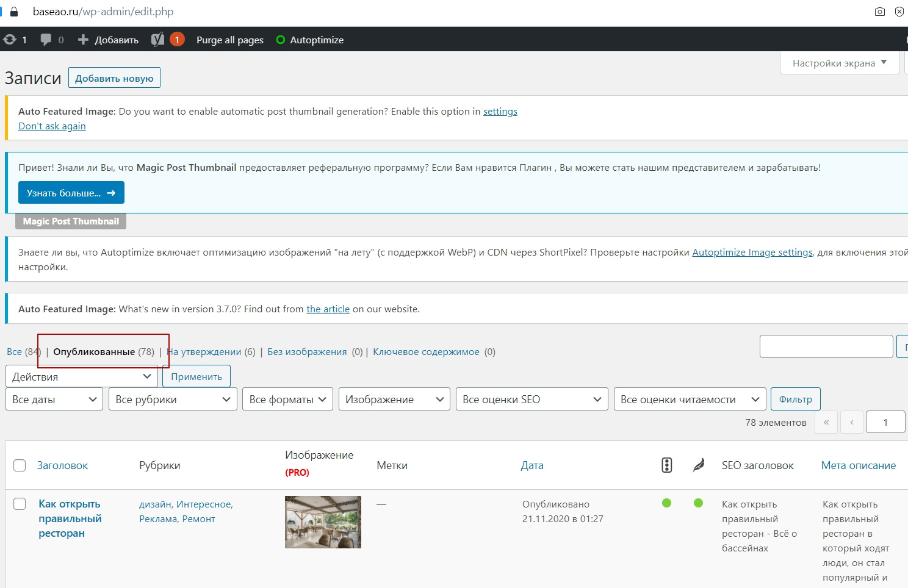Click the current page number field
Screen dimensions: 908x588
click(x=885, y=422)
